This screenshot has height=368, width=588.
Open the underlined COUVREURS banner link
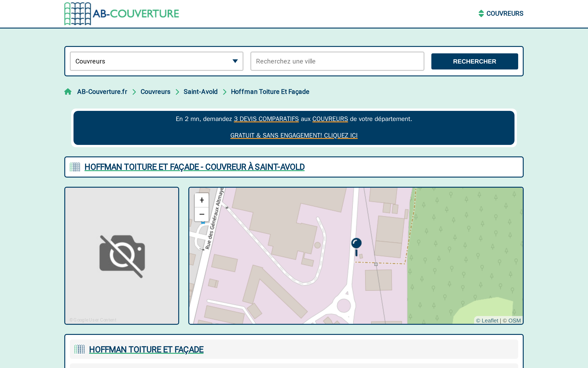tap(330, 119)
